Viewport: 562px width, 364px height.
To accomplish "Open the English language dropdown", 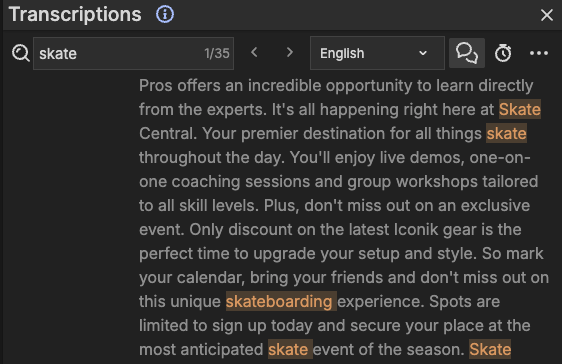I will pos(377,53).
